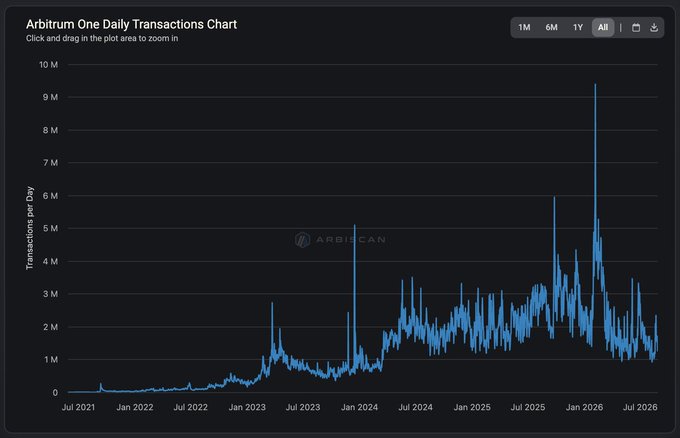Screen dimensions: 680x438
Task: Select the 6M time range
Action: point(551,27)
